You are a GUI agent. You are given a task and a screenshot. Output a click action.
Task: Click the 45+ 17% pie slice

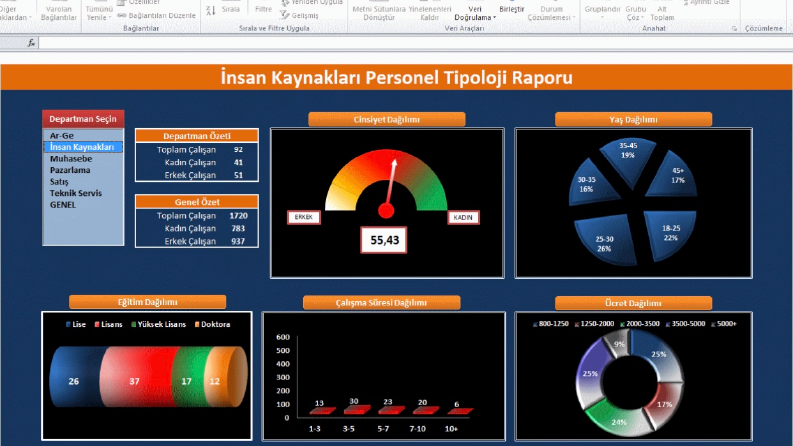tap(675, 177)
